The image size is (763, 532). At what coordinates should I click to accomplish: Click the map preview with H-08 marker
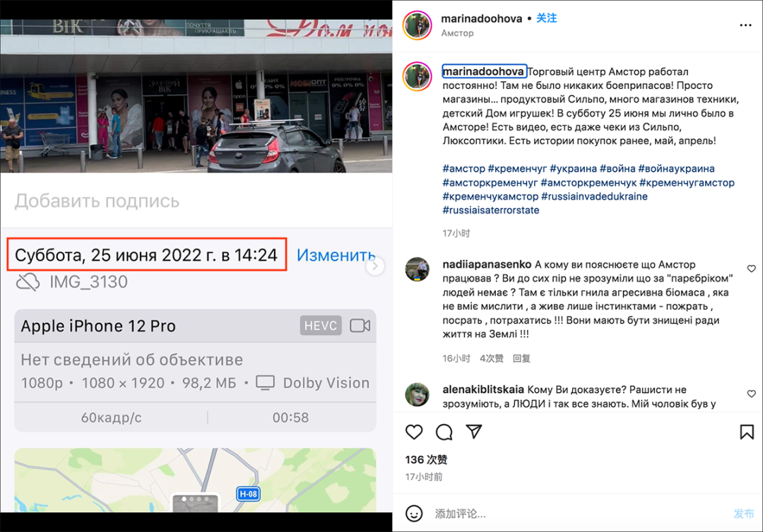coord(195,480)
